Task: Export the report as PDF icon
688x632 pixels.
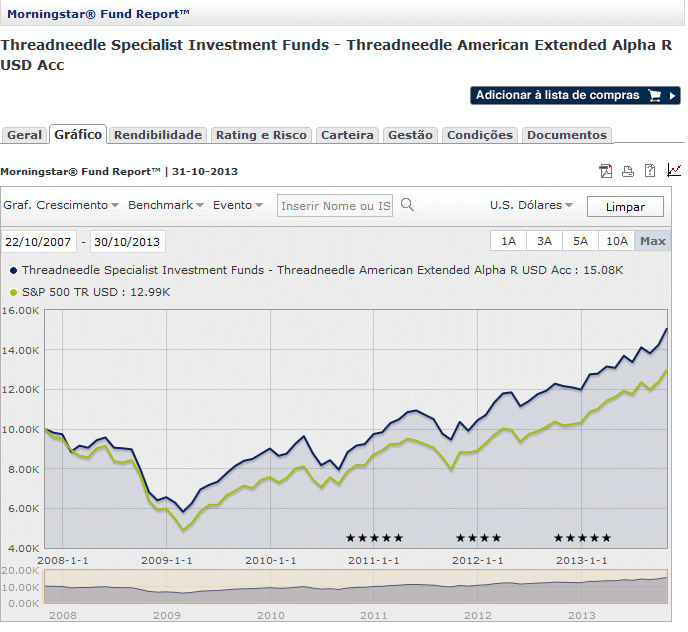Action: [x=606, y=171]
